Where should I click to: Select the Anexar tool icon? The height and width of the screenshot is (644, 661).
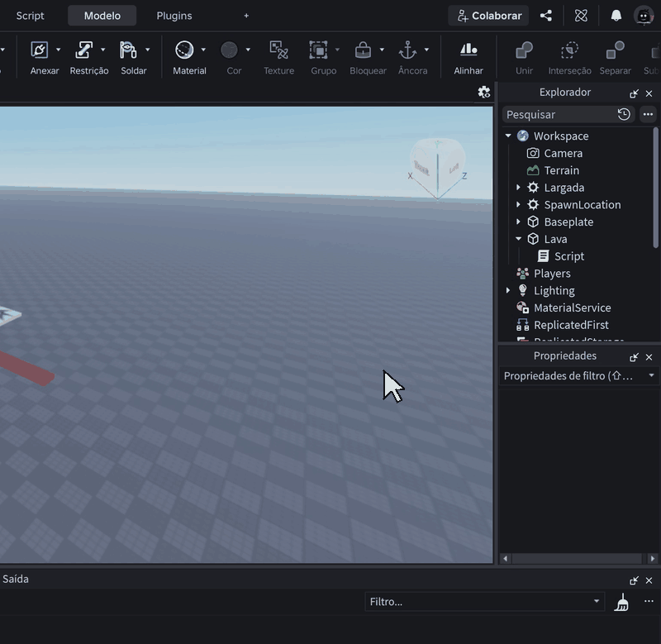point(39,50)
